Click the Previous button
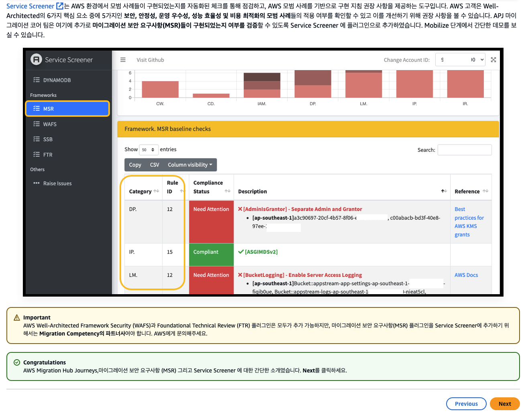 click(466, 404)
